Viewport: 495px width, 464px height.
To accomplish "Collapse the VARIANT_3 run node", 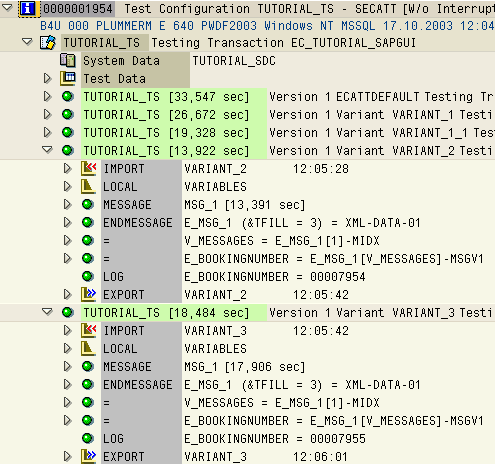I will click(x=47, y=312).
